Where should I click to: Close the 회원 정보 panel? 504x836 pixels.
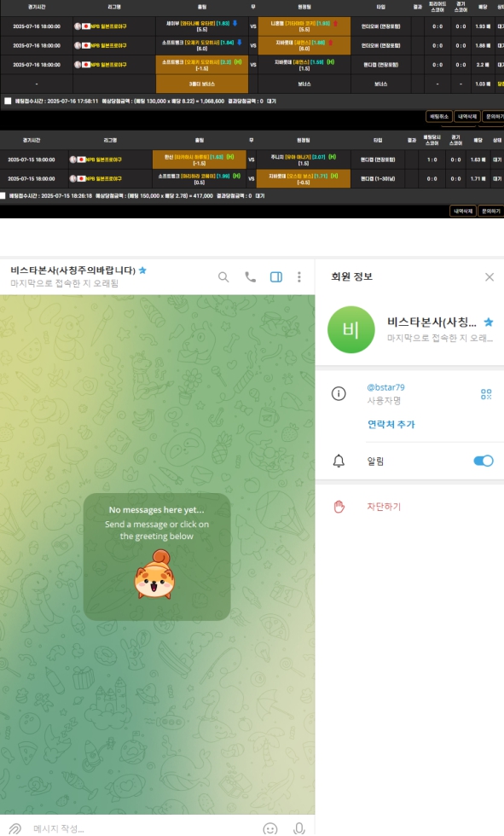(490, 276)
